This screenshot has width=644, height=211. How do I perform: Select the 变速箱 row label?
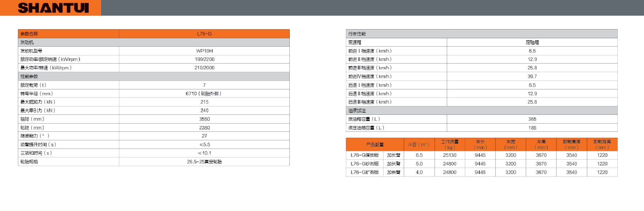point(355,42)
